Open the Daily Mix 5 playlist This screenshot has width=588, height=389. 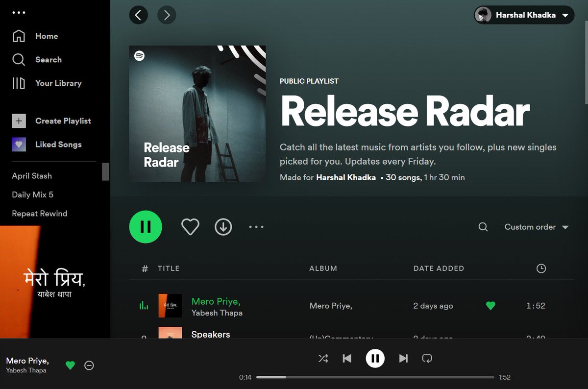pyautogui.click(x=33, y=194)
